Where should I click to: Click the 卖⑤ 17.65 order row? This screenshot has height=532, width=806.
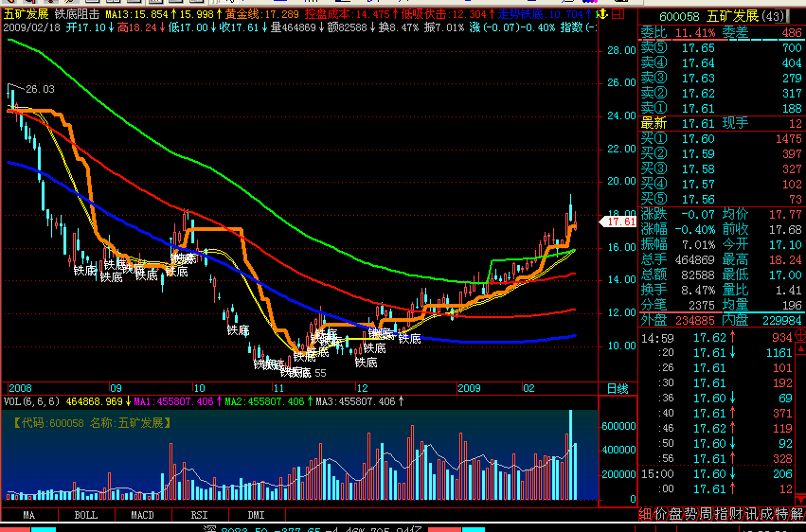(x=721, y=48)
